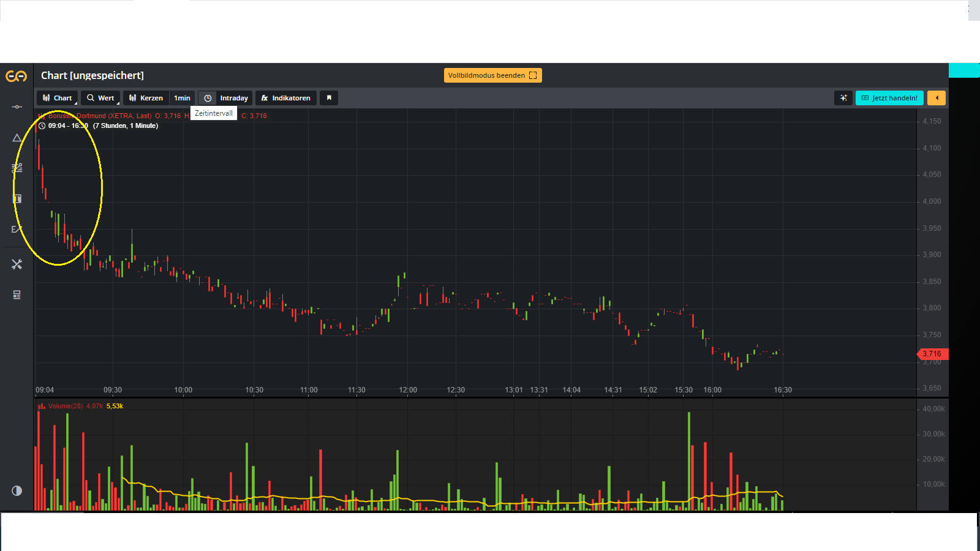Click the 14:04 time axis label
Screen dimensions: 980x551
click(x=571, y=390)
